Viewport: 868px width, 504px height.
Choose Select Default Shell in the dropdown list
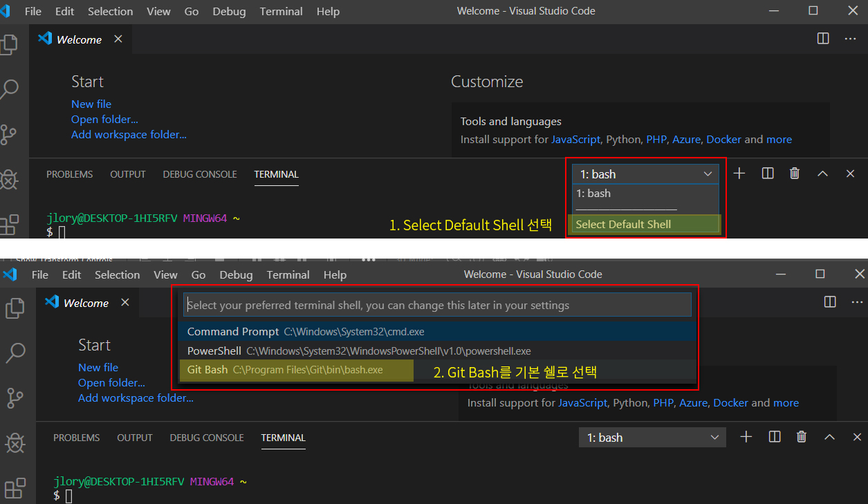click(645, 224)
